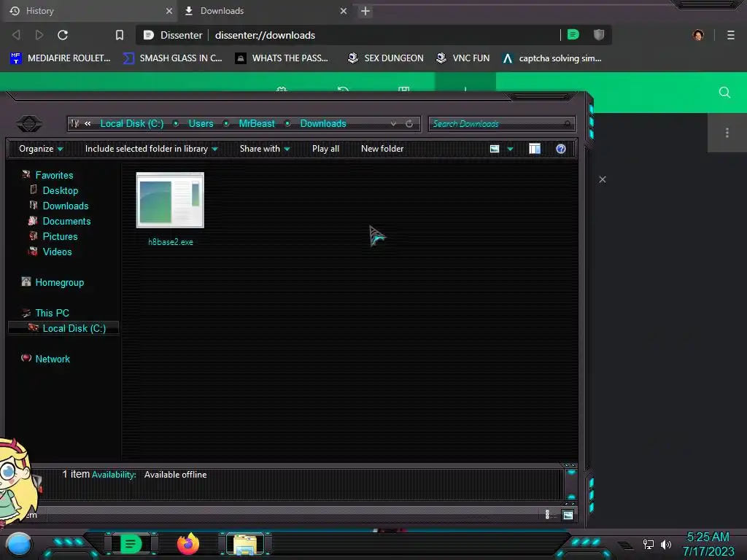Go forward in browser history
Viewport: 747px width, 560px height.
coord(39,35)
